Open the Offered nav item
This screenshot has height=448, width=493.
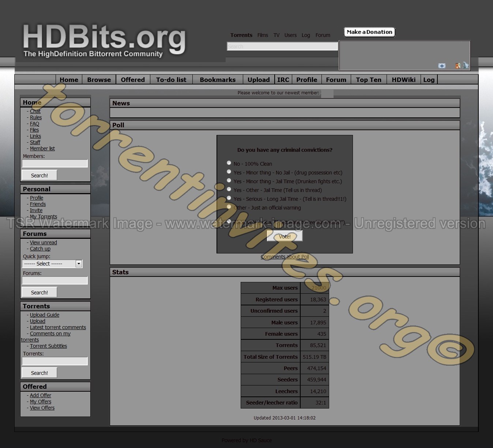point(133,80)
